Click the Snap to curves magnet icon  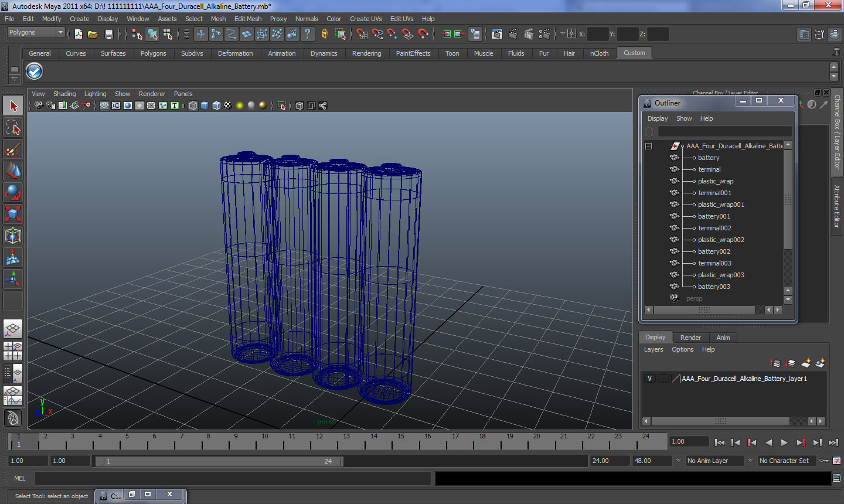377,34
